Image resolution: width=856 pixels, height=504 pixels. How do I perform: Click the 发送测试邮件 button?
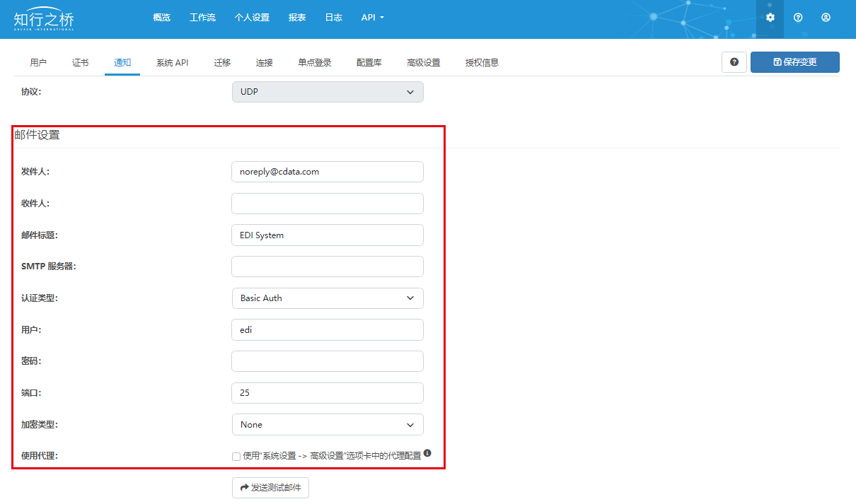(x=270, y=488)
